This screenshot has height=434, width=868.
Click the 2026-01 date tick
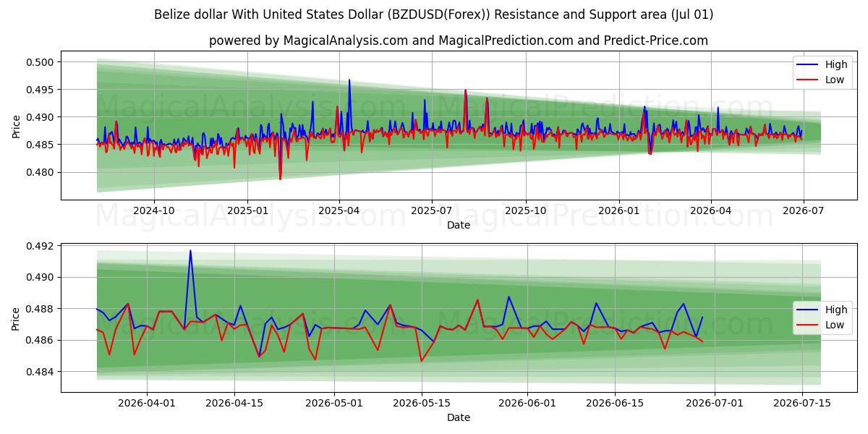click(x=618, y=210)
